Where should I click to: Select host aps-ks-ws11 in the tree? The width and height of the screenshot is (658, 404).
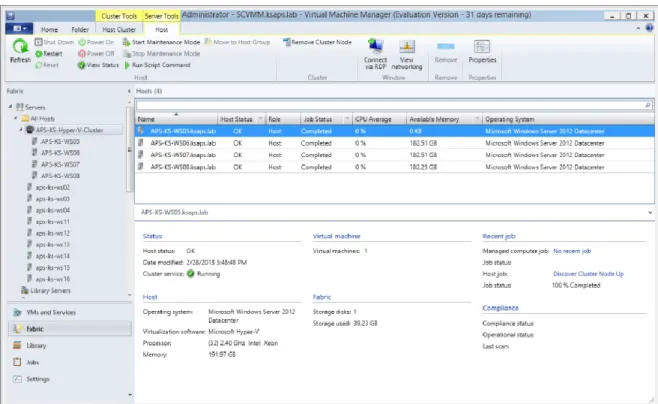coord(52,222)
